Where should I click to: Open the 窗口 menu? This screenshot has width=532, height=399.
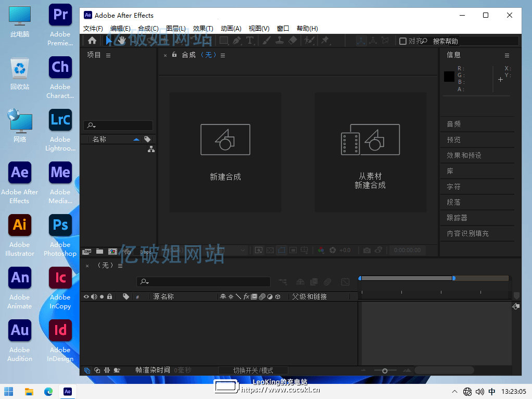(x=283, y=29)
